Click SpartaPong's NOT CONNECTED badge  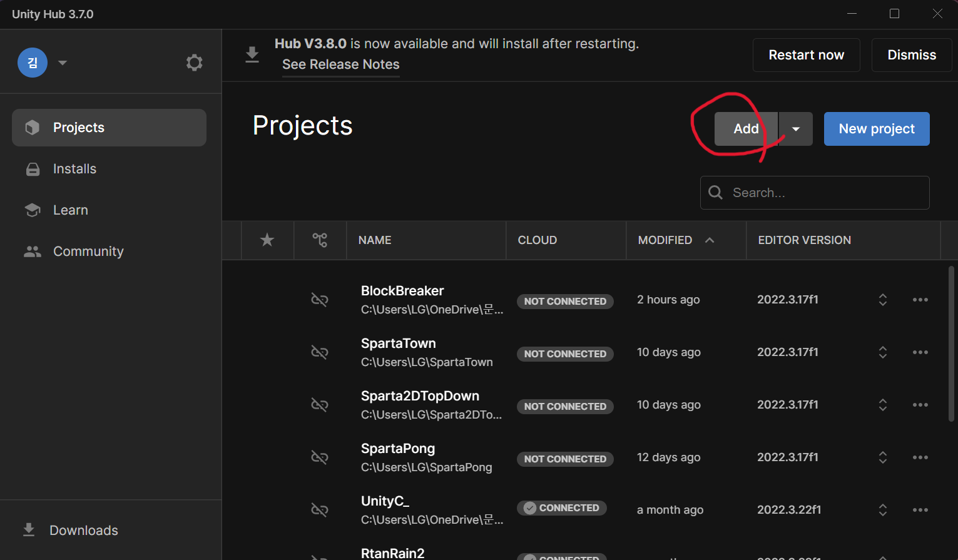tap(565, 459)
